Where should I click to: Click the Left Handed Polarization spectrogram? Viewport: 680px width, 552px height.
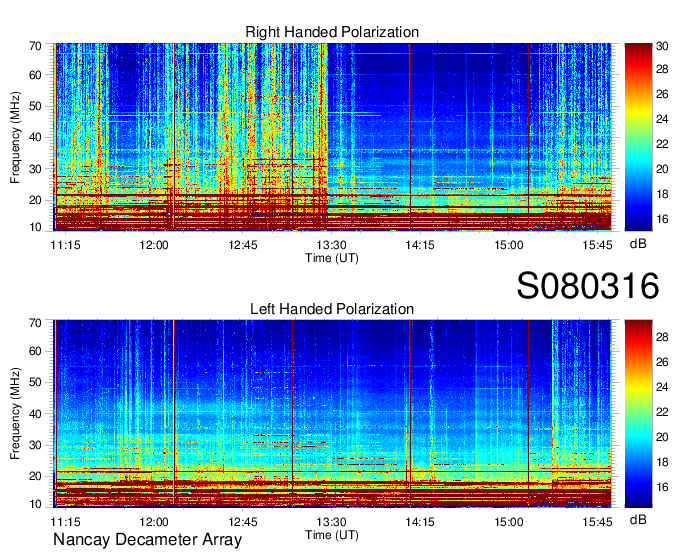click(332, 414)
